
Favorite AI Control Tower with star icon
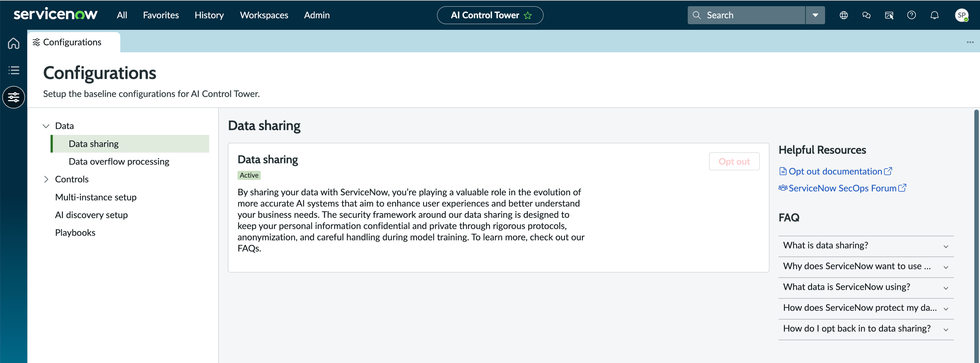coord(528,15)
